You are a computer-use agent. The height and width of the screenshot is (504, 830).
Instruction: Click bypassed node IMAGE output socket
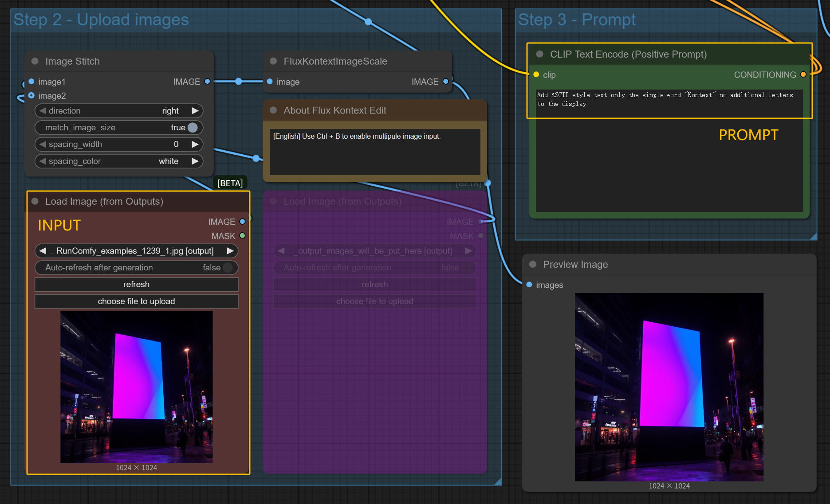point(481,222)
